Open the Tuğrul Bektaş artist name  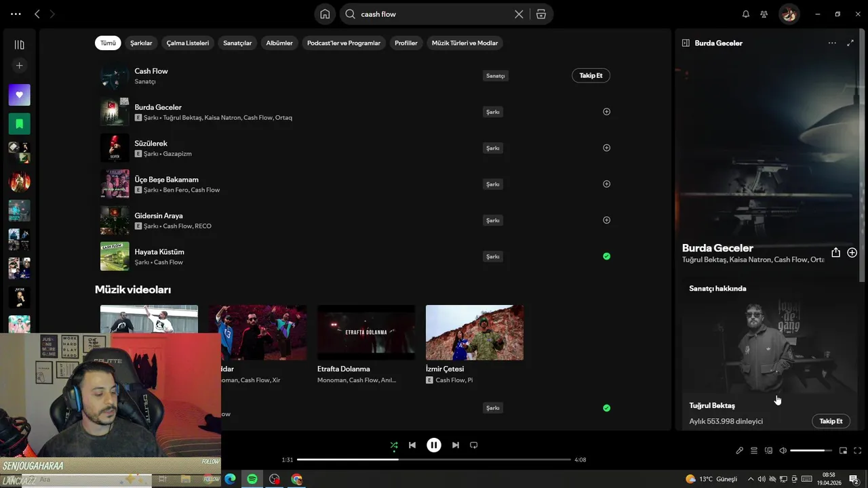[712, 405]
